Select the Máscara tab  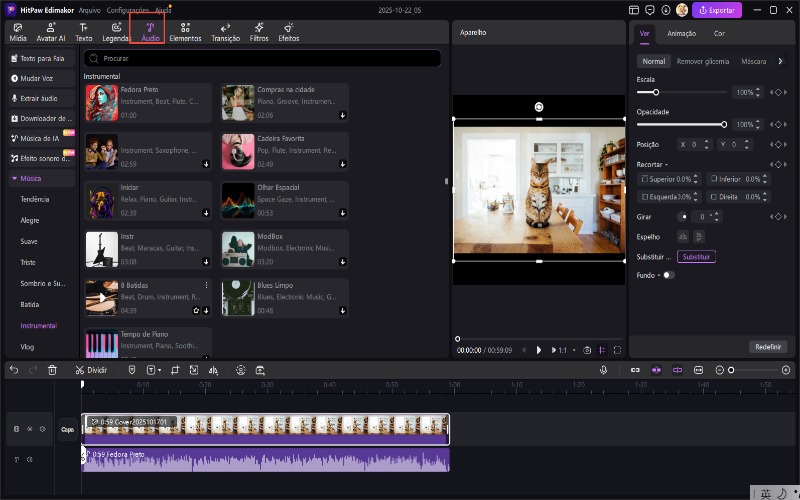tap(754, 61)
